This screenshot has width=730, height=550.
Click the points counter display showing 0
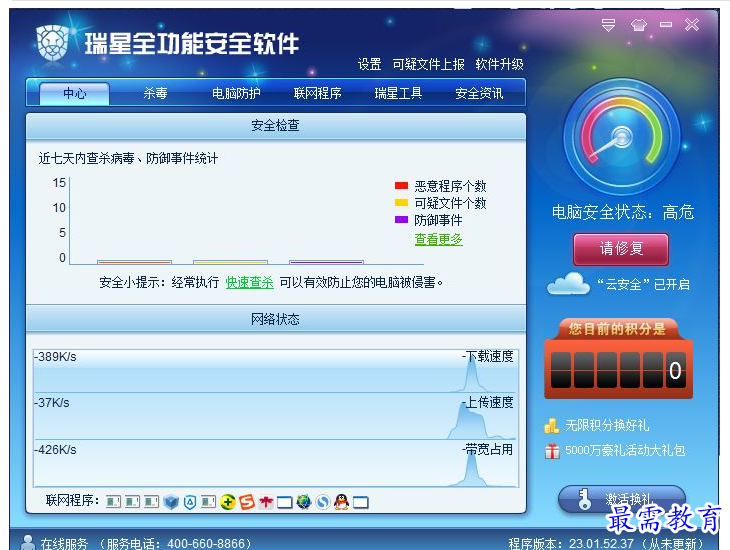coord(619,370)
